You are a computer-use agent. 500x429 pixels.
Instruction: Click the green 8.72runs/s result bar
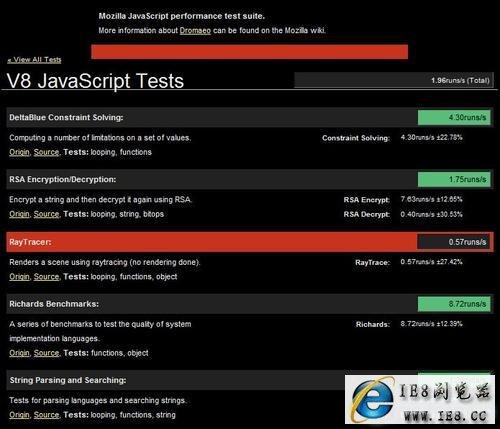coord(454,304)
